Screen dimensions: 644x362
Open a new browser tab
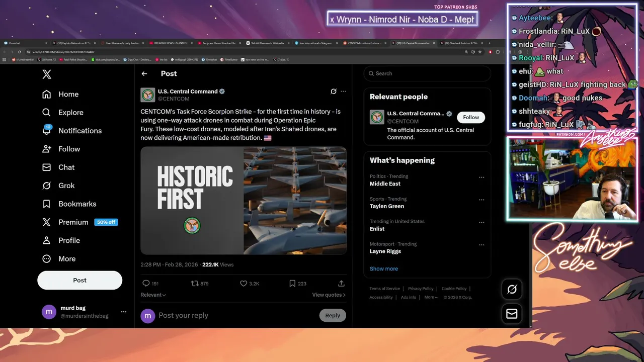490,43
